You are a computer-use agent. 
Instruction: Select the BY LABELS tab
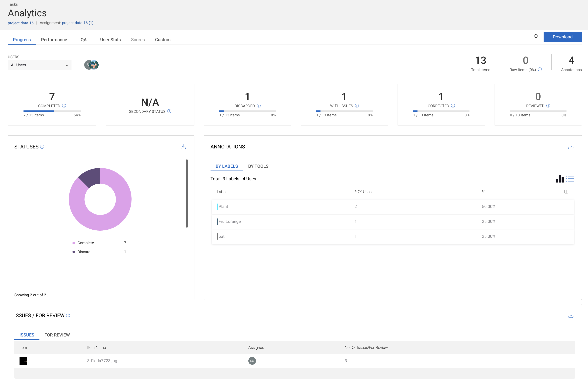(x=226, y=166)
